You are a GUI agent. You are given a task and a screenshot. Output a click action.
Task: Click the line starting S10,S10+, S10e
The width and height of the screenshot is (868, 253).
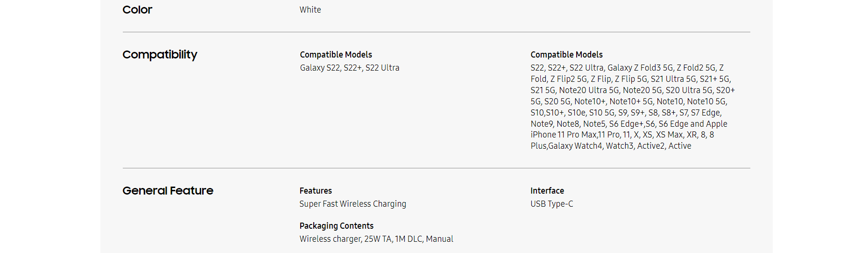coord(626,113)
